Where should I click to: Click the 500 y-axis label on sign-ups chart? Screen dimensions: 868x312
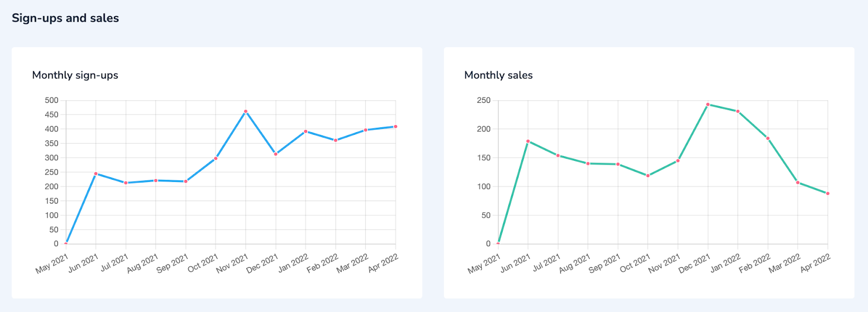[x=52, y=100]
